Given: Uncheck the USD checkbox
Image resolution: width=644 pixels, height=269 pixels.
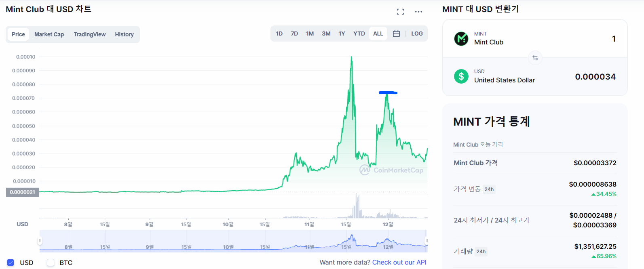Looking at the screenshot, I should tap(11, 263).
